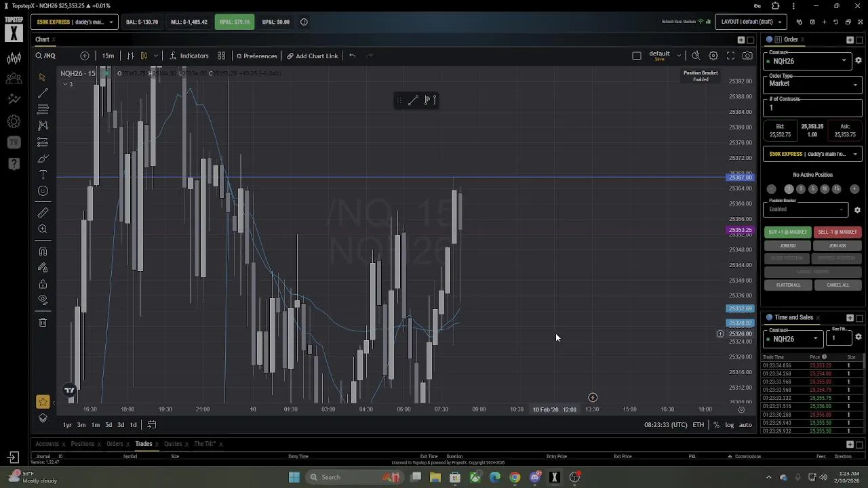Toggle chart fullscreen mode
Screen dimensions: 868x488
(x=730, y=56)
